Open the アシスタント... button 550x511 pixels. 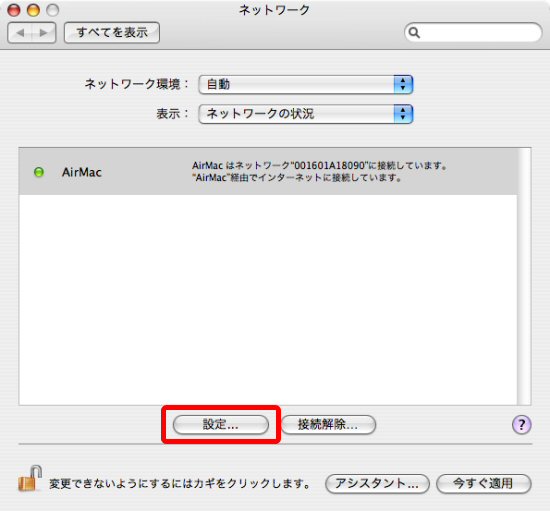point(377,483)
